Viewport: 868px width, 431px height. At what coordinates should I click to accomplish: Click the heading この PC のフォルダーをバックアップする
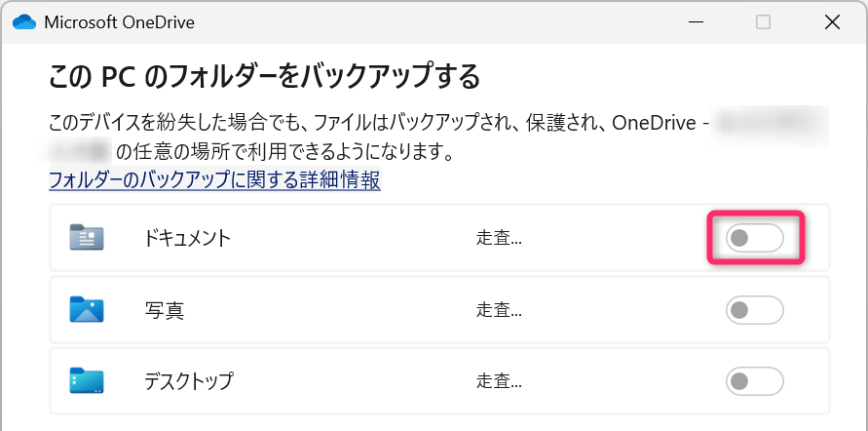coord(264,75)
